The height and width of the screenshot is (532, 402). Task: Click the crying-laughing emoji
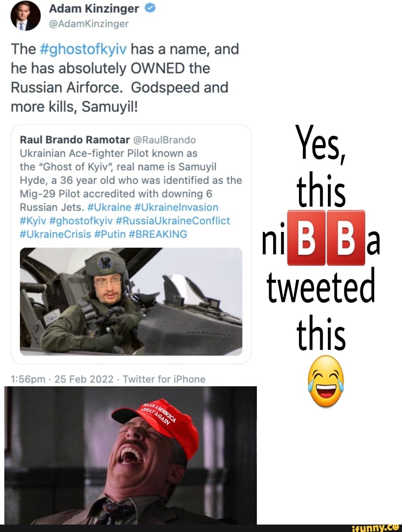tap(326, 381)
